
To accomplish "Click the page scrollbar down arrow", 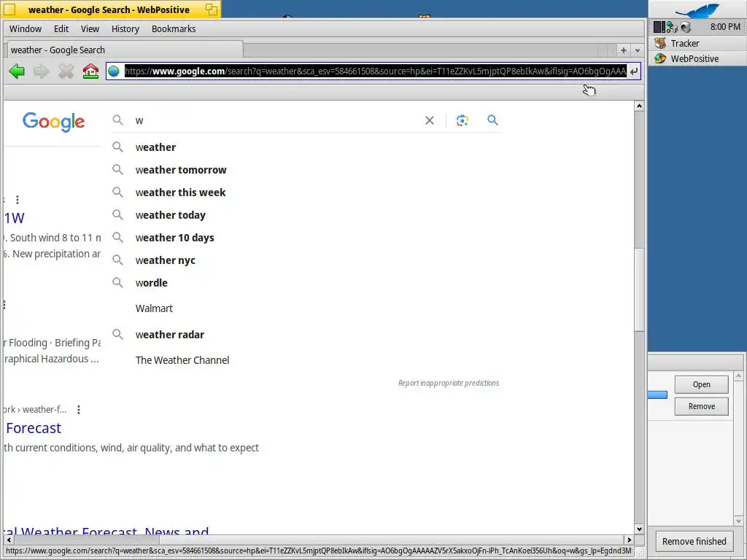I will click(x=639, y=529).
